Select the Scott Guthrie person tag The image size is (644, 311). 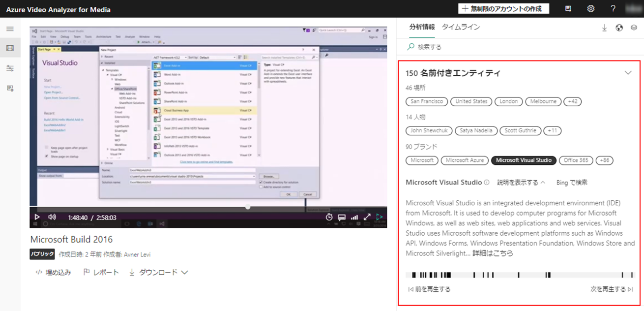click(x=521, y=131)
